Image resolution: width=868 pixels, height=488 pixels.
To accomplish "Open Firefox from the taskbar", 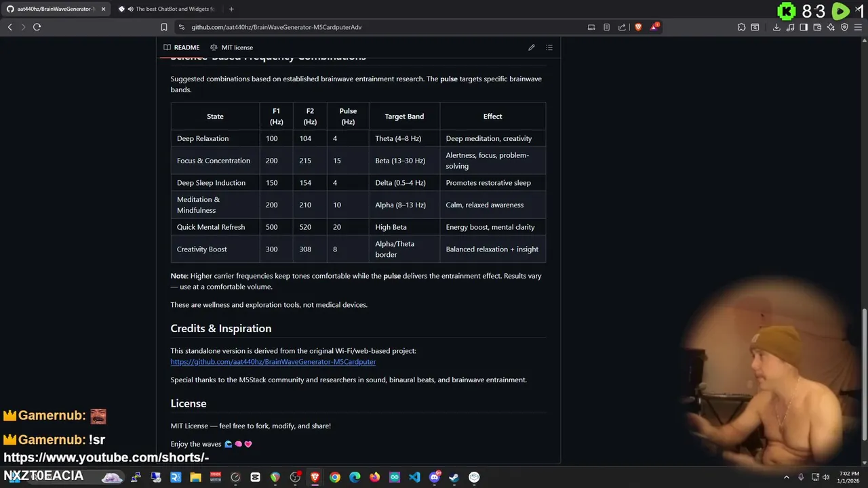I will point(375,477).
